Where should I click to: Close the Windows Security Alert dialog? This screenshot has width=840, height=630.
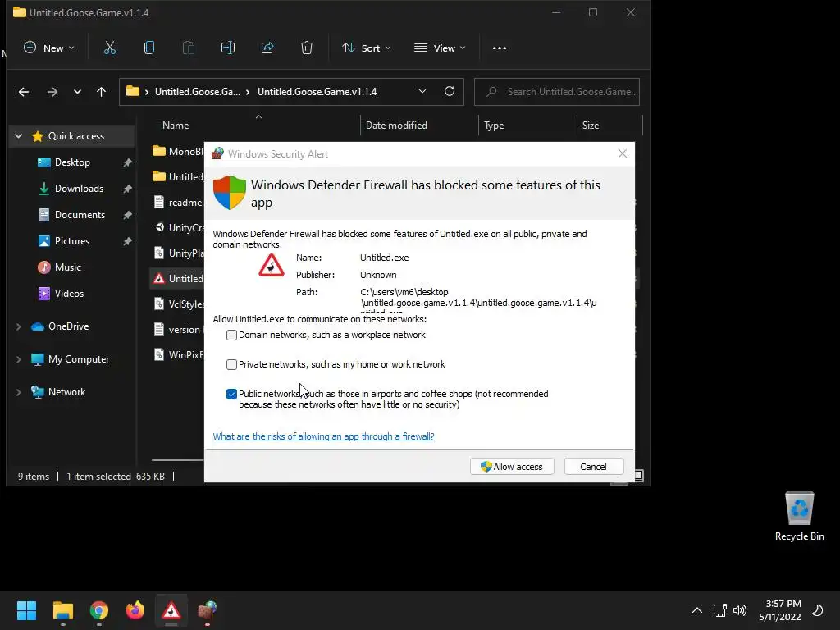622,153
